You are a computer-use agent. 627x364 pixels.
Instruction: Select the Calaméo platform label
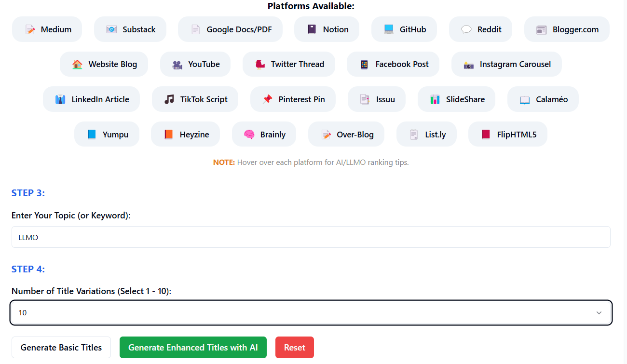click(x=552, y=99)
